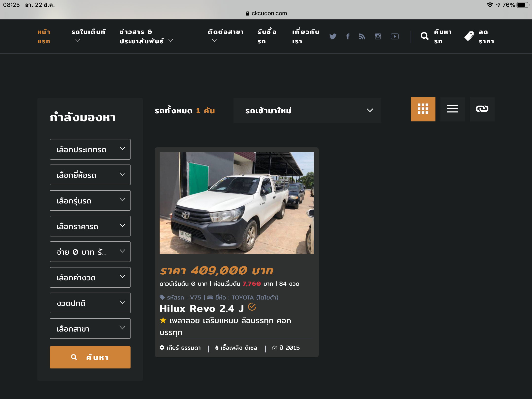Open the car price dropdown
The height and width of the screenshot is (399, 532).
click(90, 226)
